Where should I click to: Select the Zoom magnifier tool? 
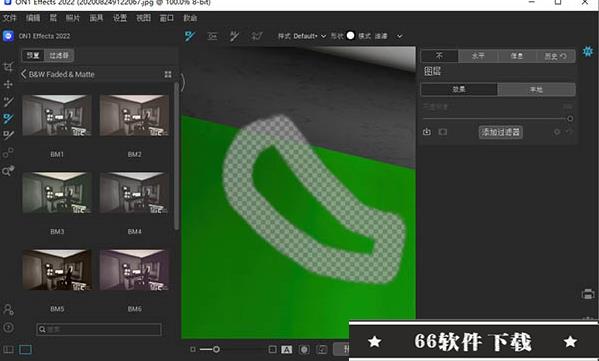pos(8,170)
